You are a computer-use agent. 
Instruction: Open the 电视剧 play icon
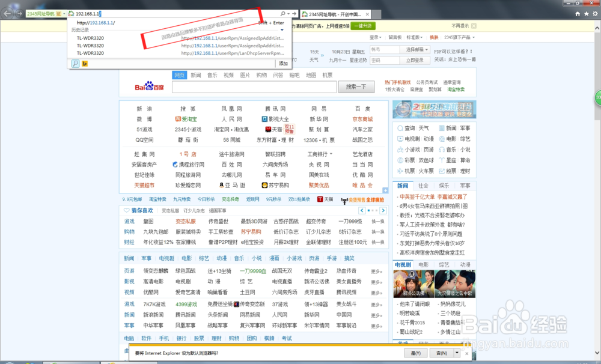point(400,139)
